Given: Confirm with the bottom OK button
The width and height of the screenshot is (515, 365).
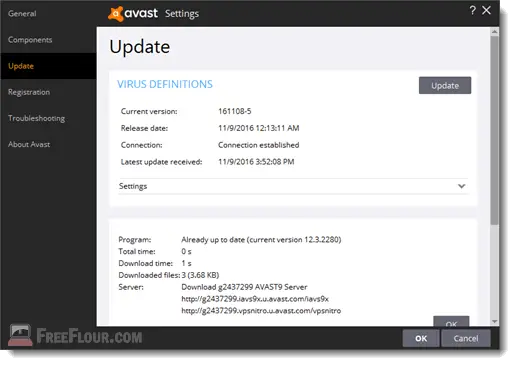Looking at the screenshot, I should (x=421, y=338).
